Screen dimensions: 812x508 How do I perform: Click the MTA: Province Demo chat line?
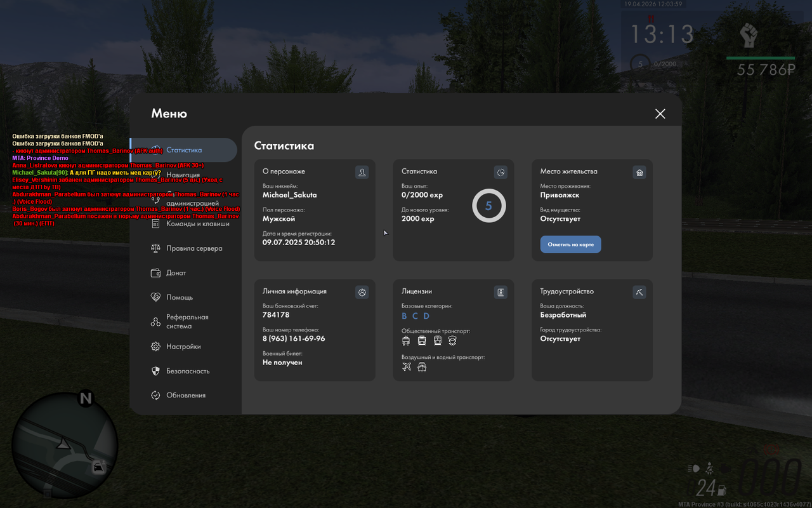pyautogui.click(x=40, y=158)
